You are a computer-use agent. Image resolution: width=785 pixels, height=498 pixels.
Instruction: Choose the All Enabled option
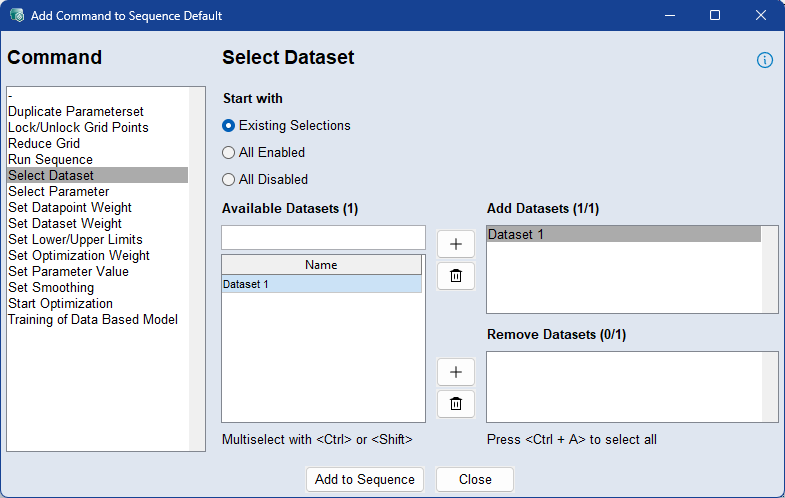coord(229,153)
